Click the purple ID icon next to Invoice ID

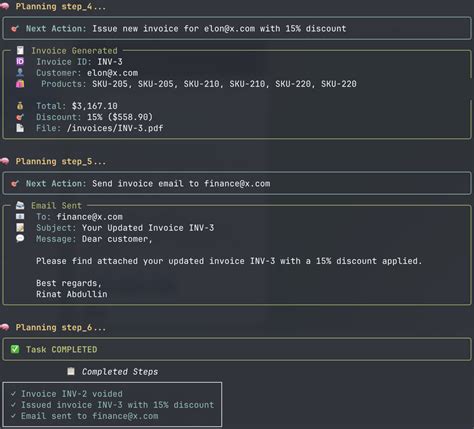point(20,61)
